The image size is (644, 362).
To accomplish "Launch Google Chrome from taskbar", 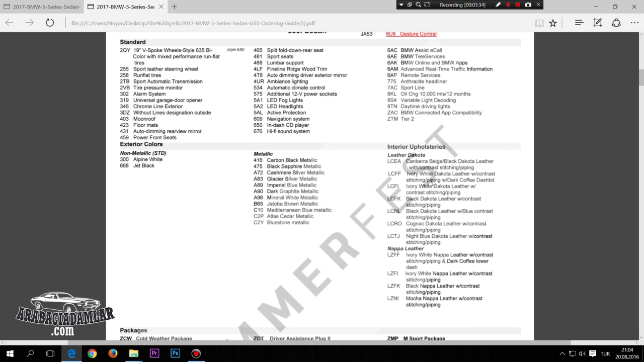I will point(92,353).
